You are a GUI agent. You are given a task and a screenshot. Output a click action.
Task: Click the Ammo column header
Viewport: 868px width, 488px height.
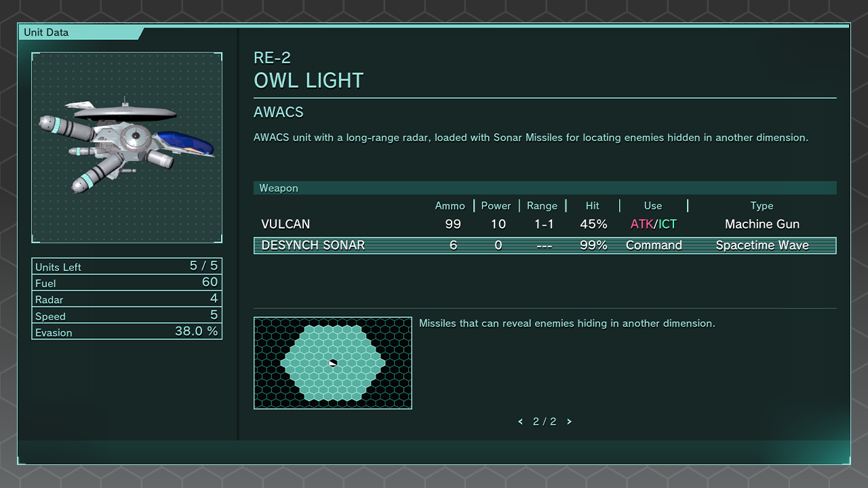pos(450,206)
